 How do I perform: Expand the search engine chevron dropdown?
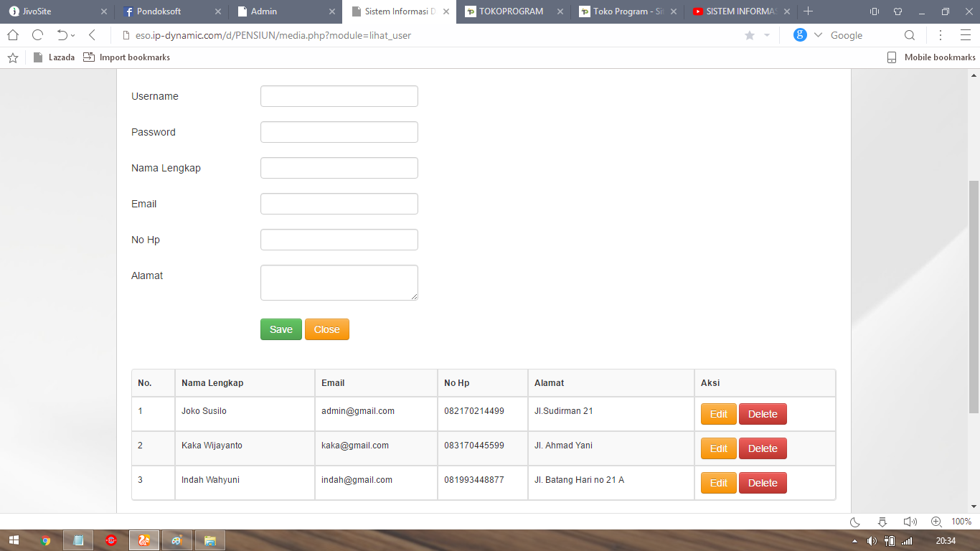coord(818,35)
